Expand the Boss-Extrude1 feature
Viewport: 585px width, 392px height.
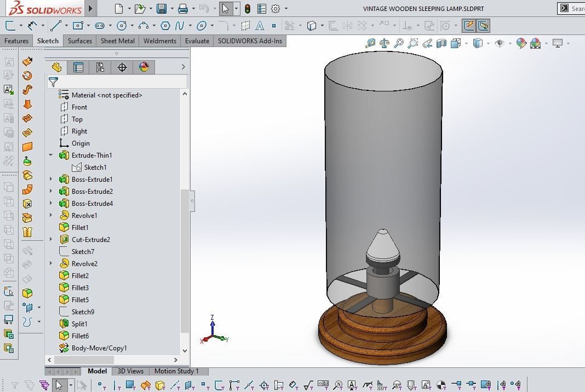[x=51, y=179]
